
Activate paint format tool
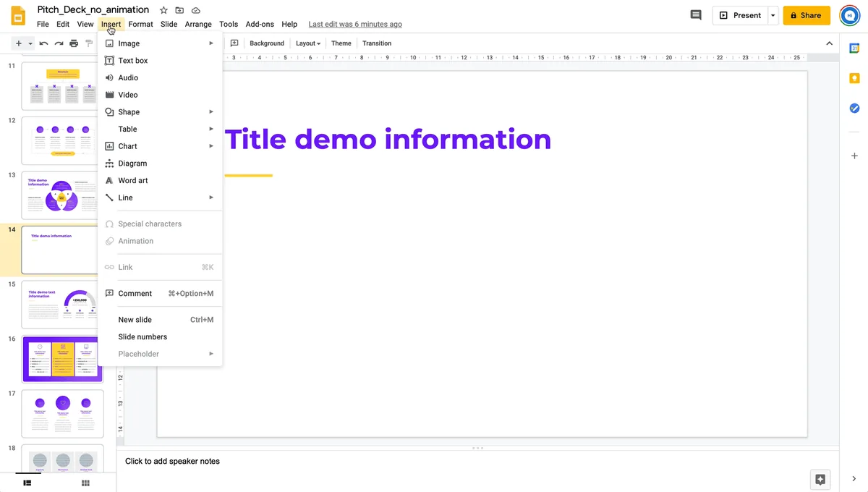pos(89,43)
